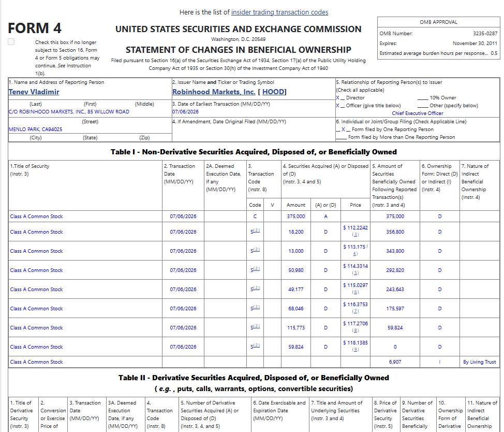This screenshot has height=432, width=504.
Task: Select the 'Class A Common Stock' entry in the Living Trust row
Action: [x=36, y=362]
